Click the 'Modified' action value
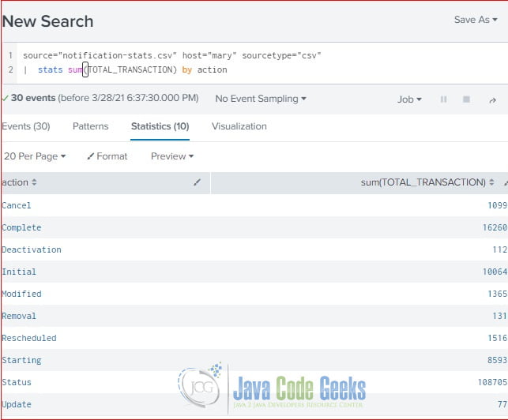Viewport: 508px width, 420px height. point(21,294)
